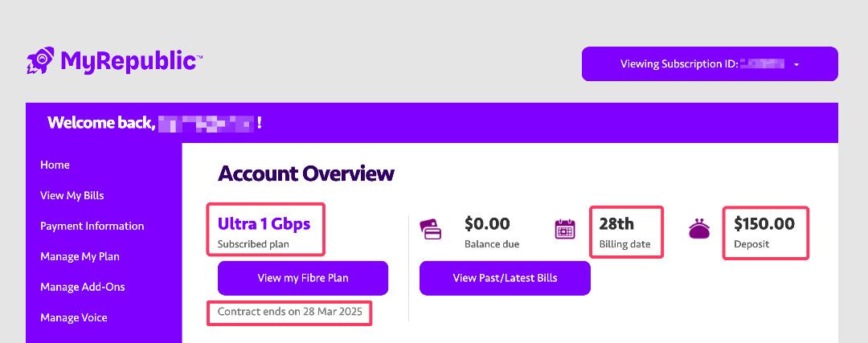
Task: Select Payment Information in sidebar
Action: 92,226
